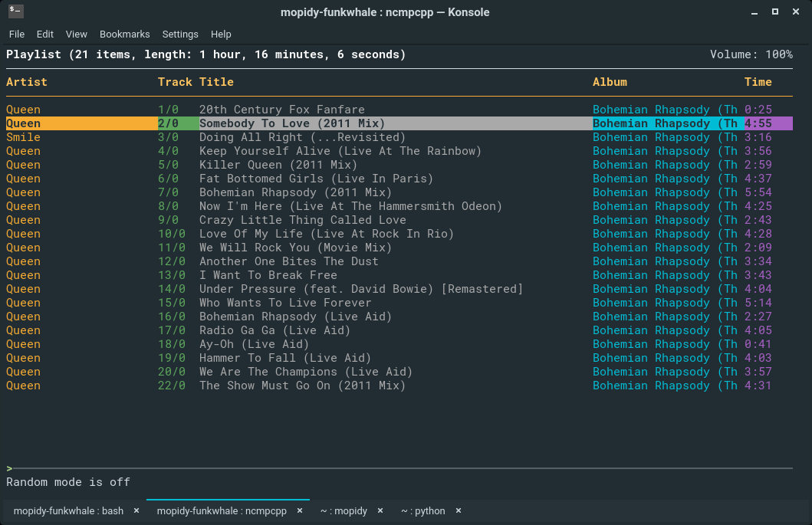This screenshot has width=812, height=525.
Task: Close the ~ : python tab
Action: click(x=459, y=510)
